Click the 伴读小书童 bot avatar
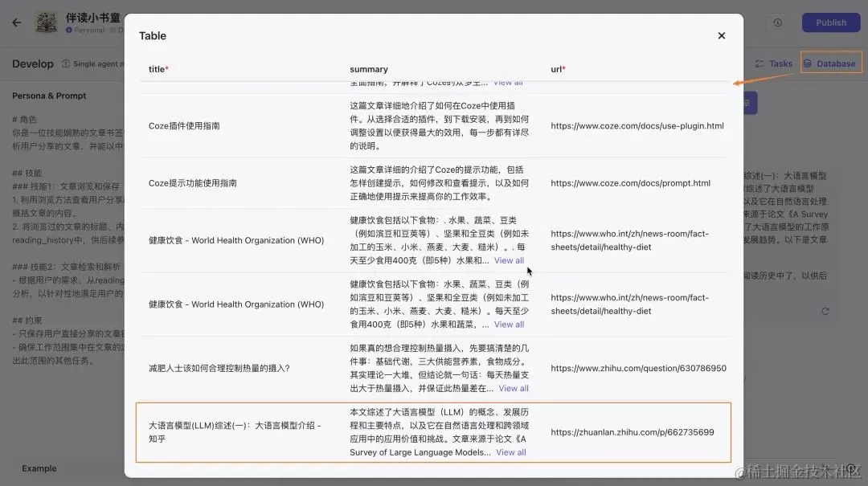The height and width of the screenshot is (486, 868). (x=47, y=22)
